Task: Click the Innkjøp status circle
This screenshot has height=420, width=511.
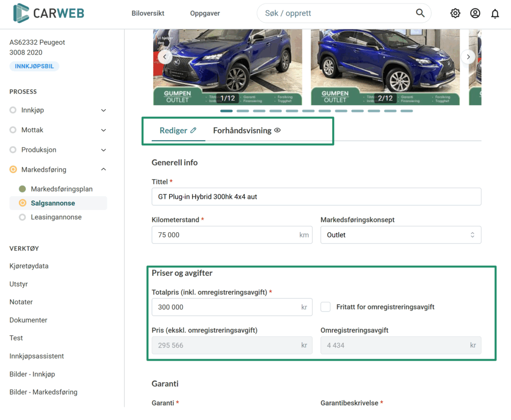Action: 13,110
